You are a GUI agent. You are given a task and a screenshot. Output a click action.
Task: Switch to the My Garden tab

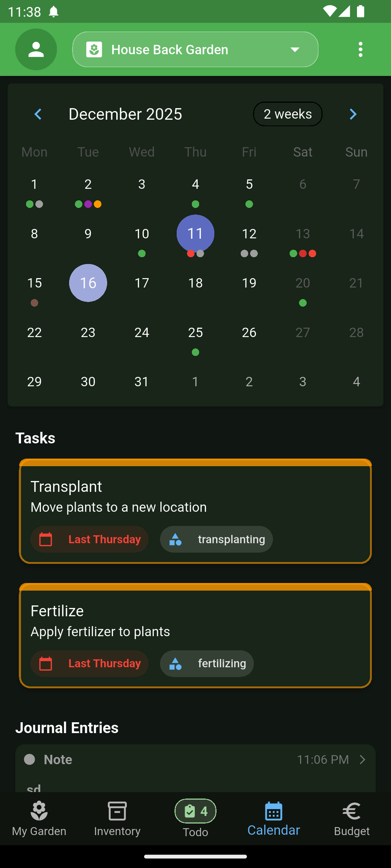[x=39, y=819]
